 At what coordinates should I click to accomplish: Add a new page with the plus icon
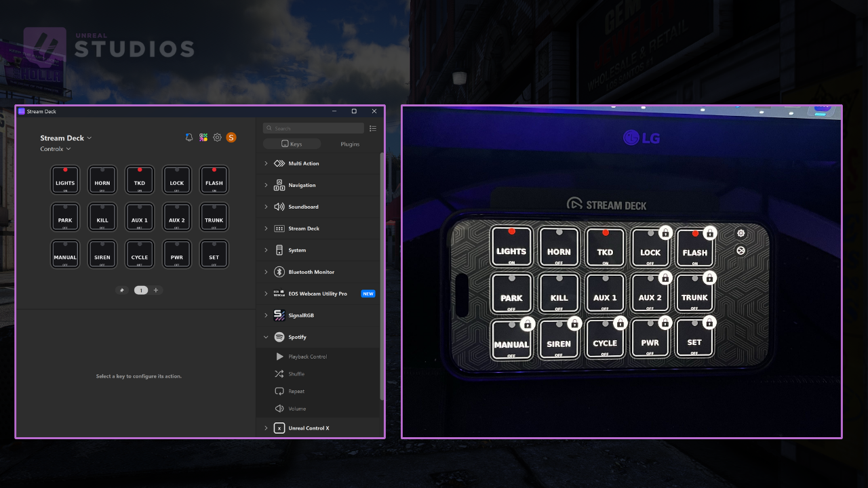[156, 290]
